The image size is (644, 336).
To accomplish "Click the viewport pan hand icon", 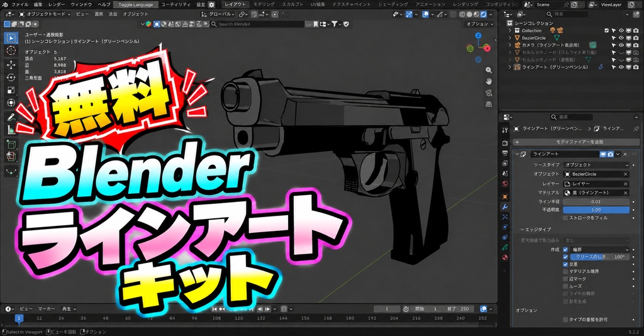I will tap(489, 81).
